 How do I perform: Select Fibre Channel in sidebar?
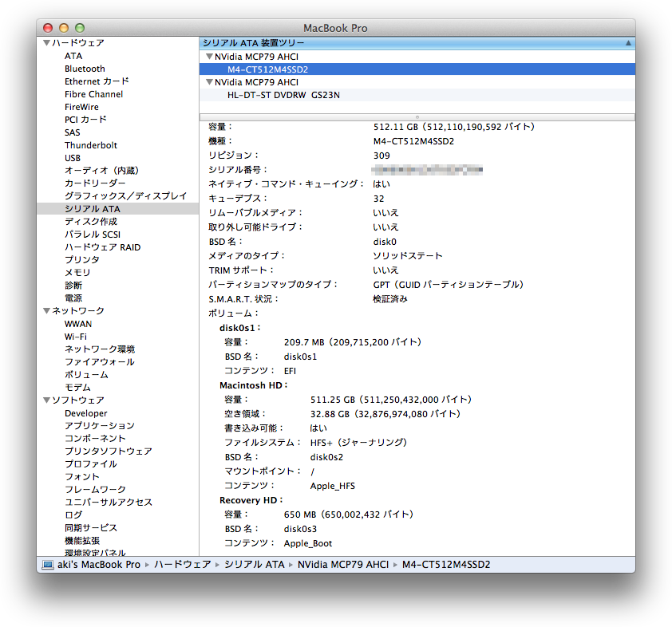click(x=94, y=94)
